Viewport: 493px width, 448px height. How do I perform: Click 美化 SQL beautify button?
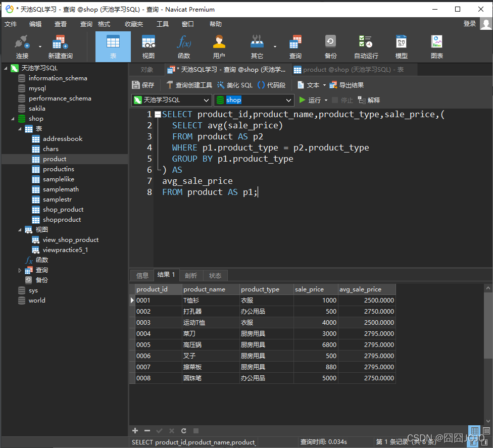[x=235, y=85]
